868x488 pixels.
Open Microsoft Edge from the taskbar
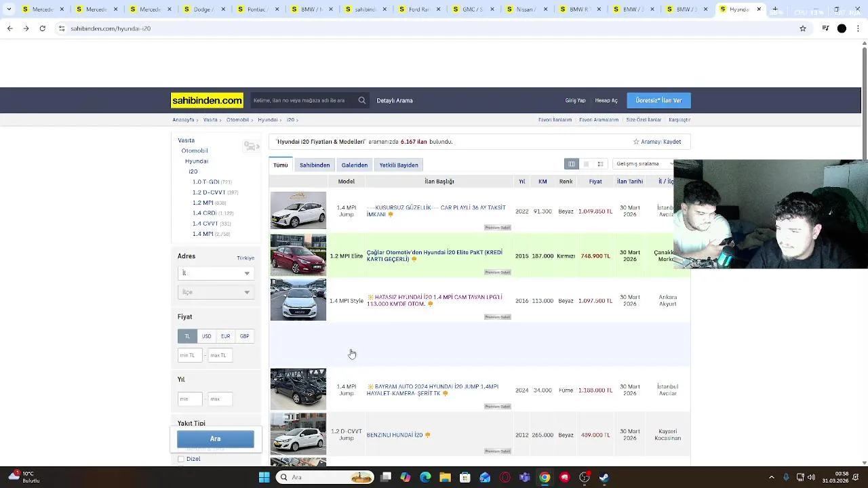pyautogui.click(x=425, y=477)
